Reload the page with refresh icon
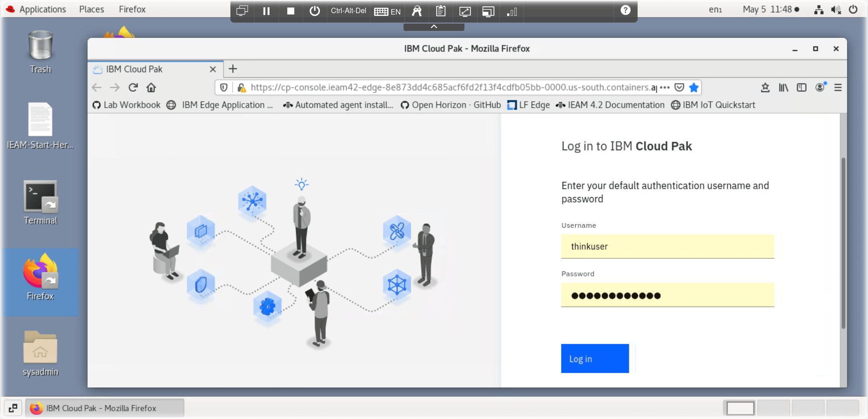Viewport: 868px width, 419px height. click(133, 87)
